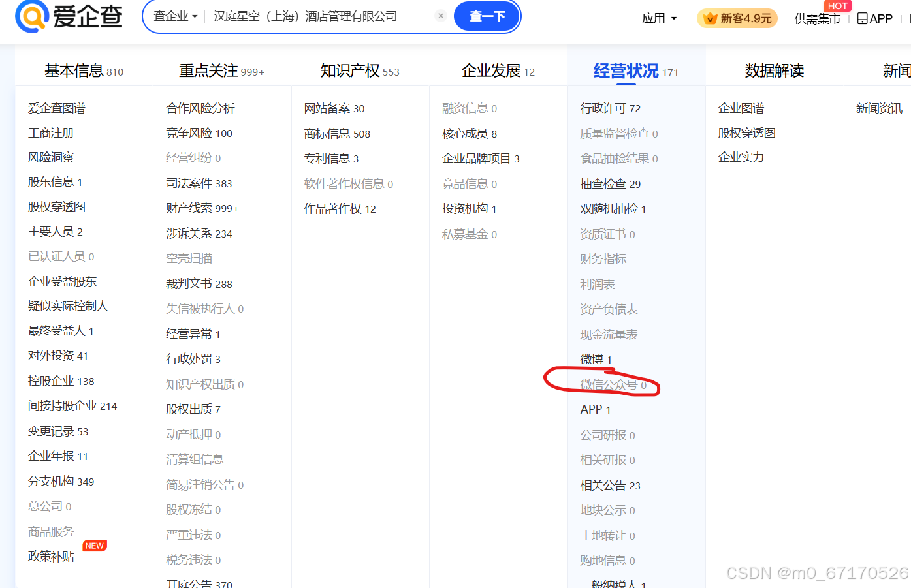
Task: Open 股权穿透图 under 数据解读
Action: pos(747,133)
